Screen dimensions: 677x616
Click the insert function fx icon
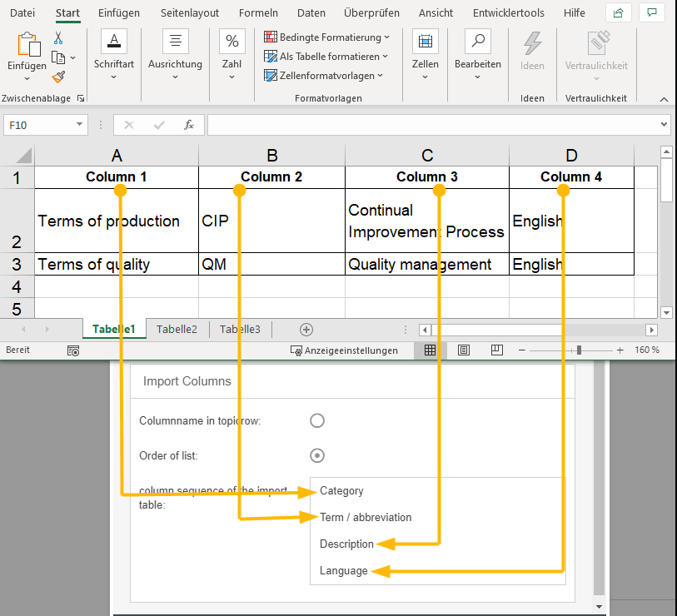point(189,125)
